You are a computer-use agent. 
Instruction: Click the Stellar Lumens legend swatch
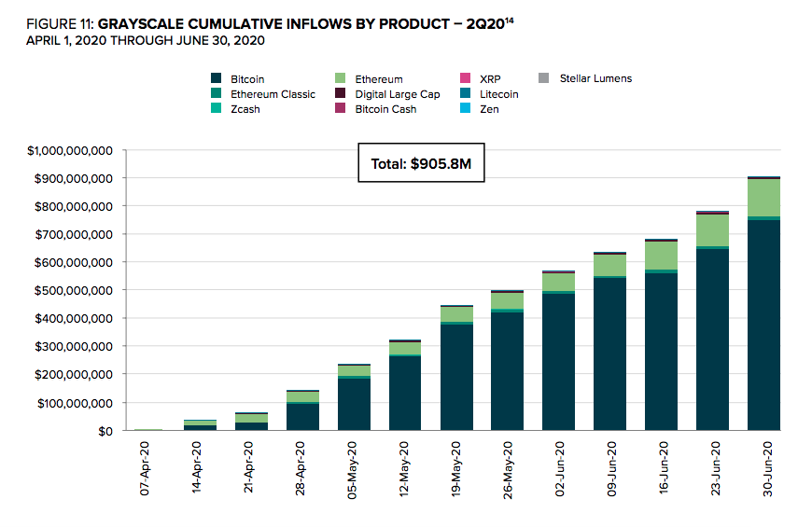click(x=544, y=78)
